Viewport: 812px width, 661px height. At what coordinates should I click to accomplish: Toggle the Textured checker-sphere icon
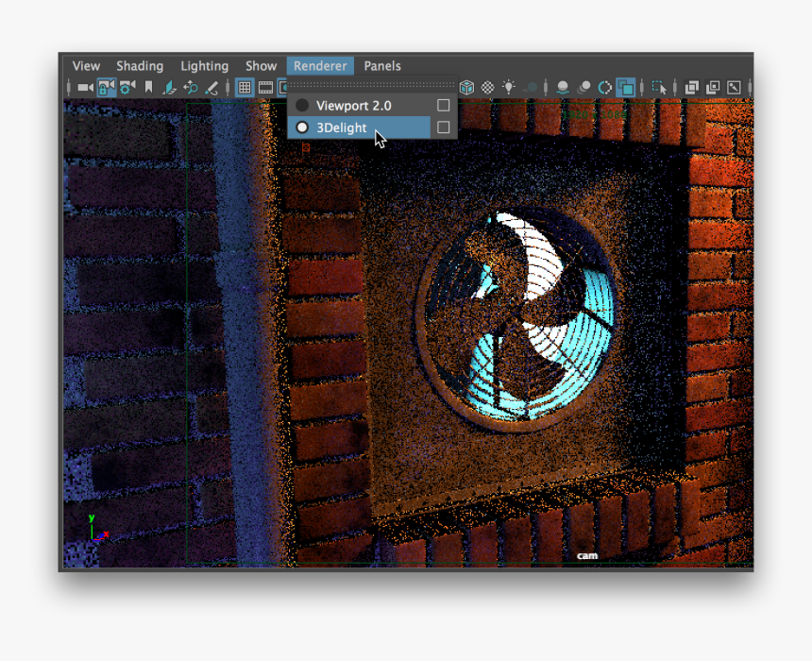pyautogui.click(x=488, y=88)
